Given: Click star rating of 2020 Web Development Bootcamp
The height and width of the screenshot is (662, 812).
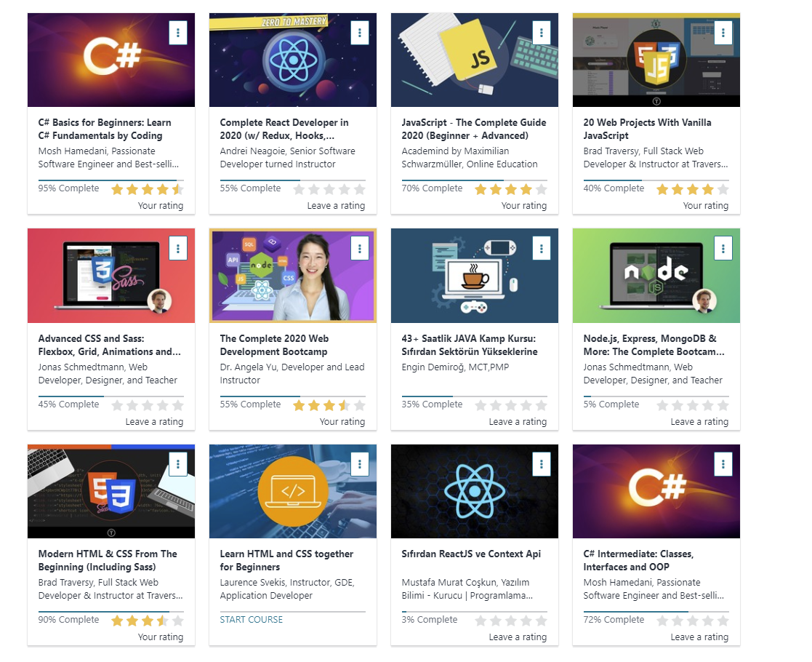Looking at the screenshot, I should click(x=329, y=405).
